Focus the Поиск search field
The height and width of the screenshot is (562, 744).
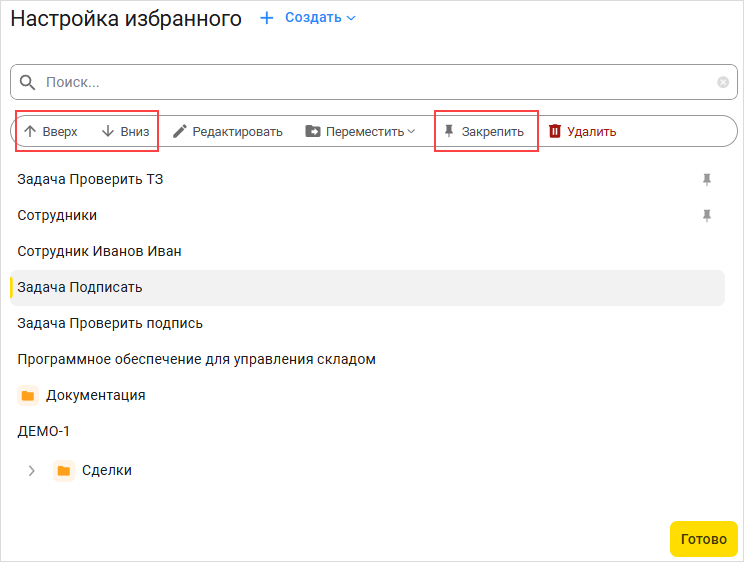pyautogui.click(x=373, y=82)
